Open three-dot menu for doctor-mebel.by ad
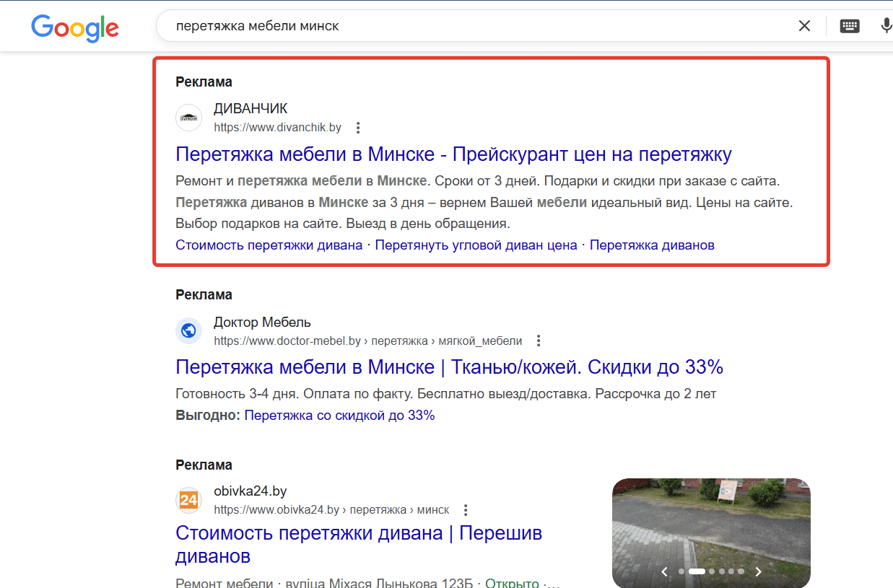The height and width of the screenshot is (588, 893). pos(539,341)
